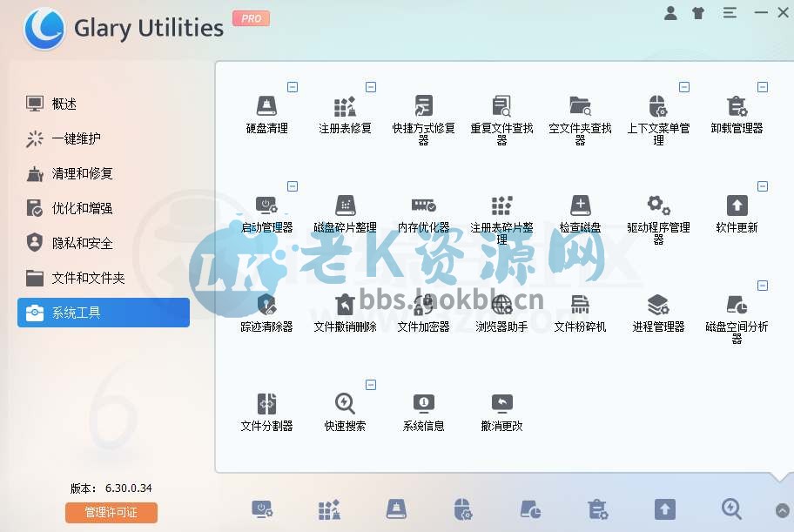Click the version text 6.30.0.34
This screenshot has width=794, height=532.
pos(128,488)
